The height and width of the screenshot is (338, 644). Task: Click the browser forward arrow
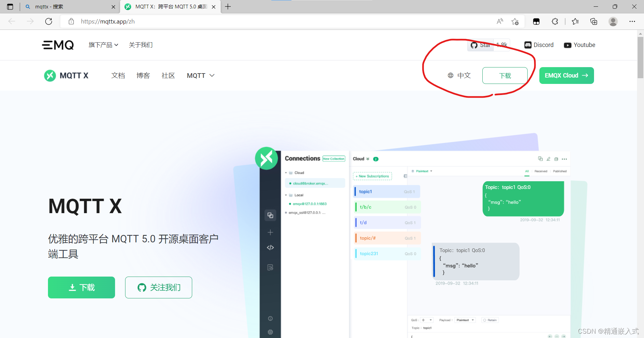(x=30, y=21)
